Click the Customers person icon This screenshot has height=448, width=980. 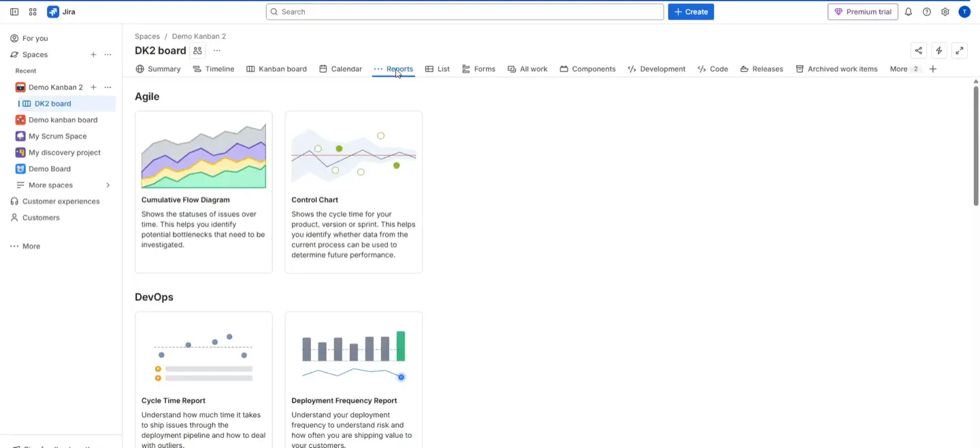pos(14,218)
